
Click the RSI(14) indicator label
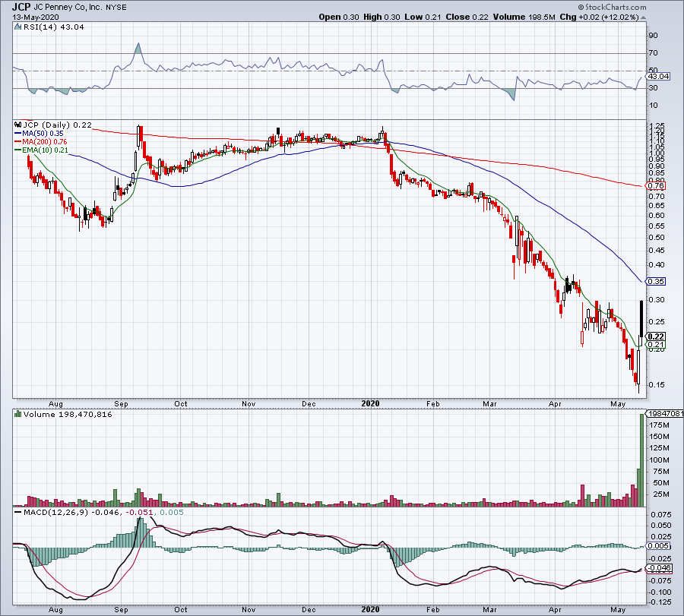click(x=40, y=27)
